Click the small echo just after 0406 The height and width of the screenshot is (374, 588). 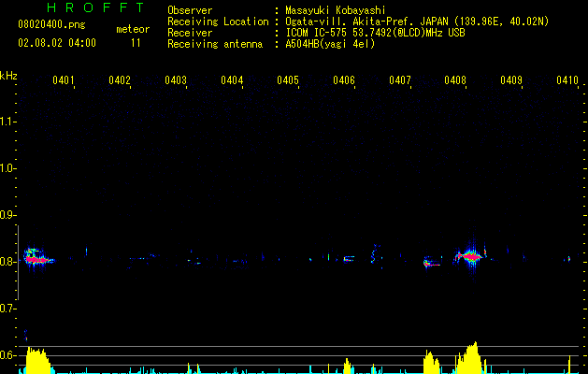pyautogui.click(x=349, y=258)
